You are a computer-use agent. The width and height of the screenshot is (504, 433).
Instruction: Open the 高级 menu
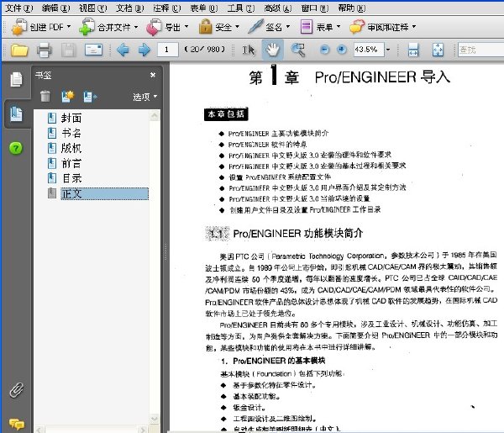tap(278, 8)
